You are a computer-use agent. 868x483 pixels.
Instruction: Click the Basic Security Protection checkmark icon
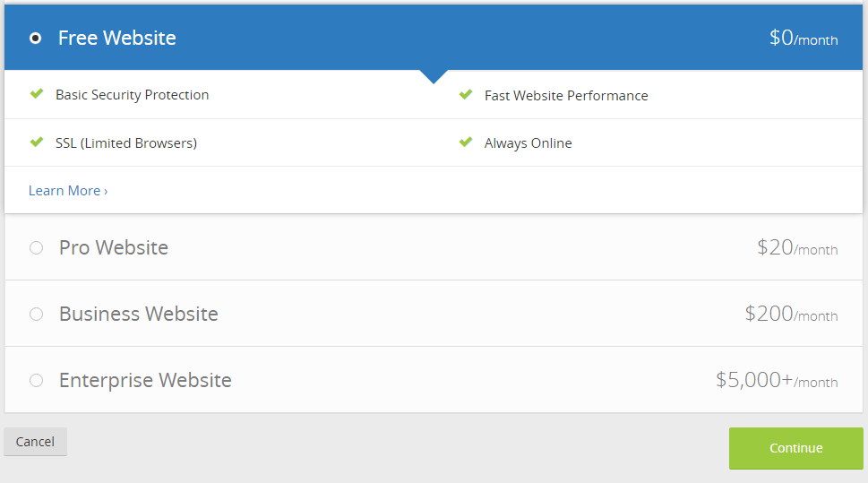coord(37,93)
